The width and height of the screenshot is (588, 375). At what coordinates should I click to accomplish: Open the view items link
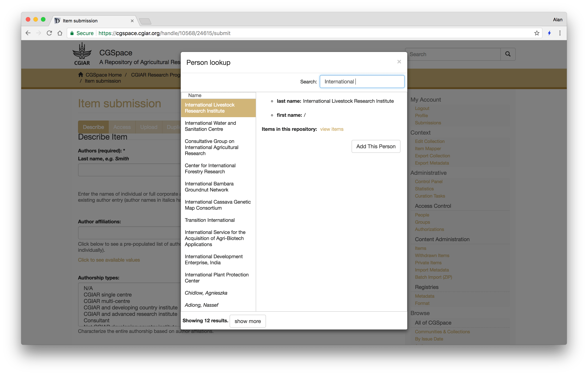click(x=332, y=129)
